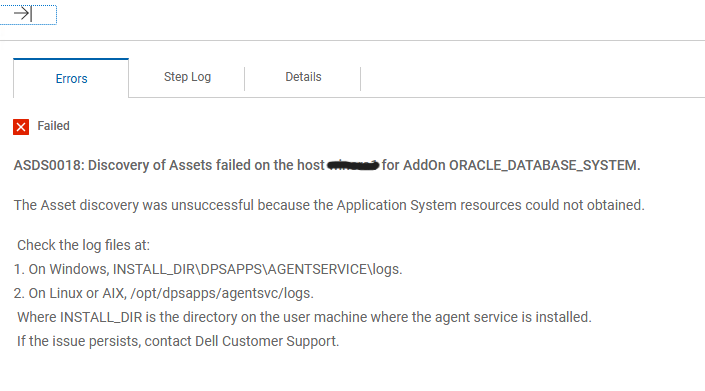Select the 'Failed' status text
The image size is (705, 391).
(54, 126)
